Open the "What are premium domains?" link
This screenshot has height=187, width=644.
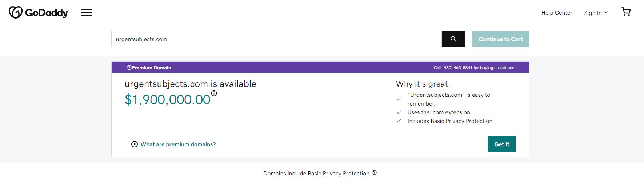[178, 144]
